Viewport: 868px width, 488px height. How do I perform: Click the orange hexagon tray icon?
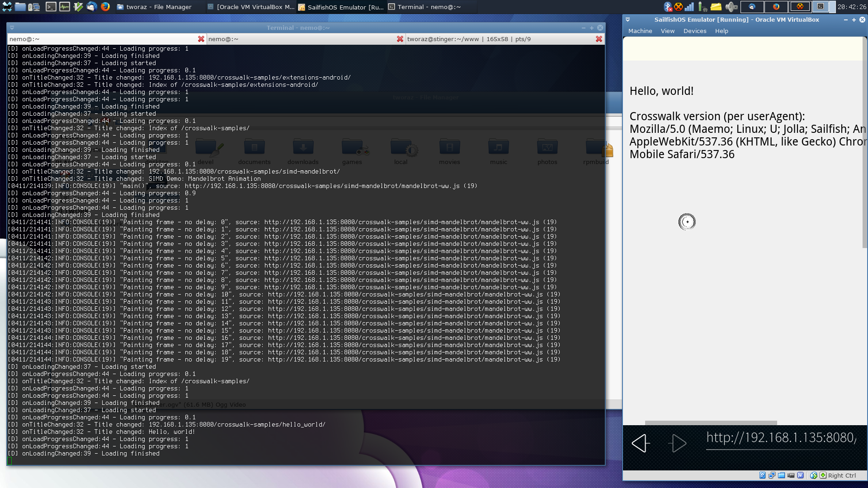[678, 7]
